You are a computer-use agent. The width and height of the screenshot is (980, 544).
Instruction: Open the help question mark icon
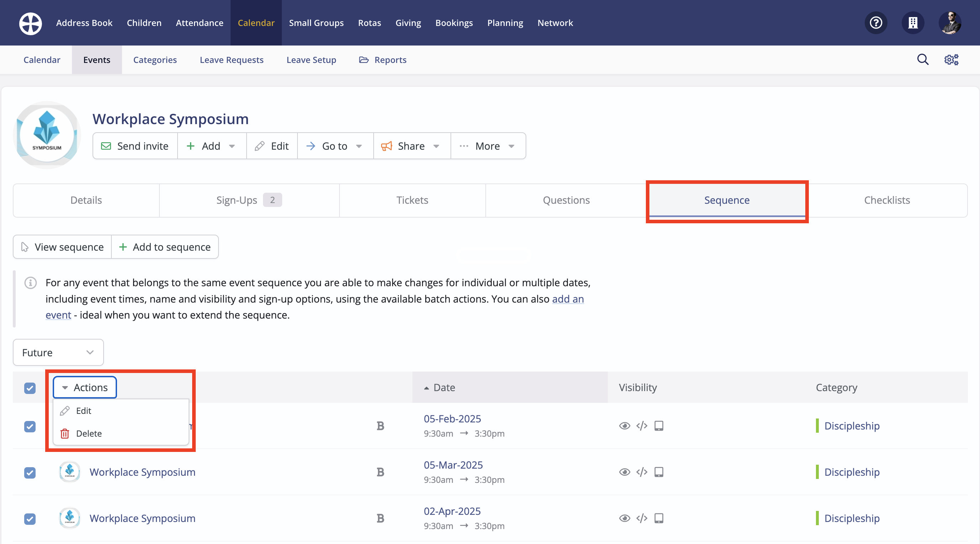coord(876,23)
